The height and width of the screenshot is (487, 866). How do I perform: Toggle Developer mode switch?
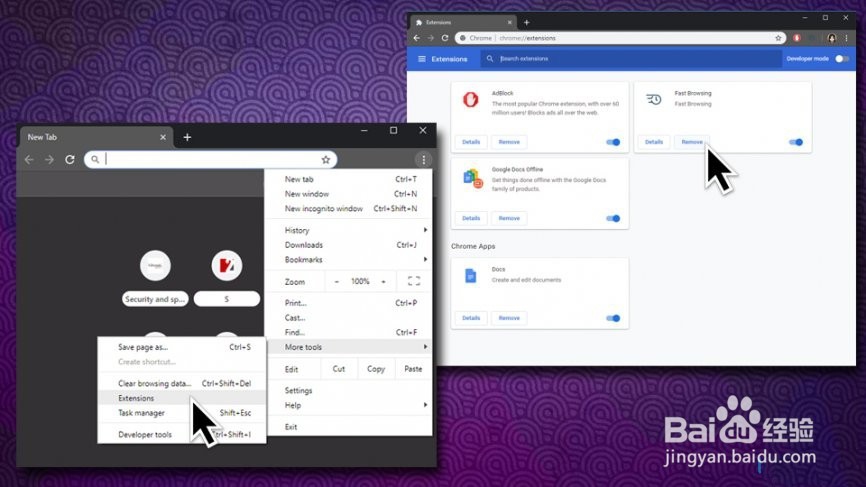pyautogui.click(x=842, y=59)
